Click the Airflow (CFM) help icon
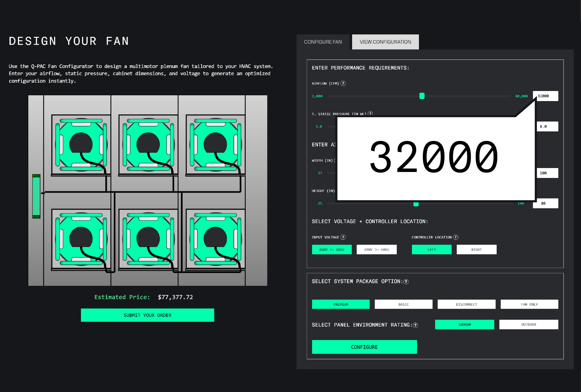The image size is (581, 392). tap(343, 83)
